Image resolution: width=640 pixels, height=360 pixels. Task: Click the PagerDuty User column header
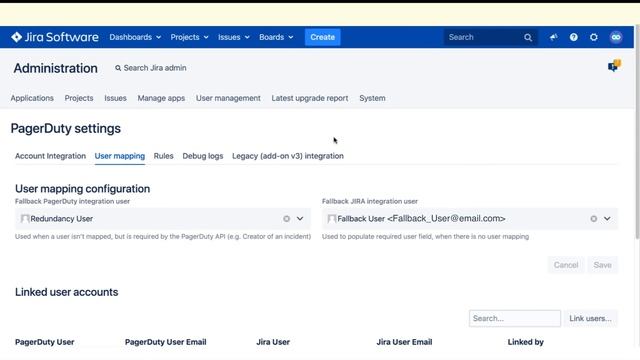[44, 342]
